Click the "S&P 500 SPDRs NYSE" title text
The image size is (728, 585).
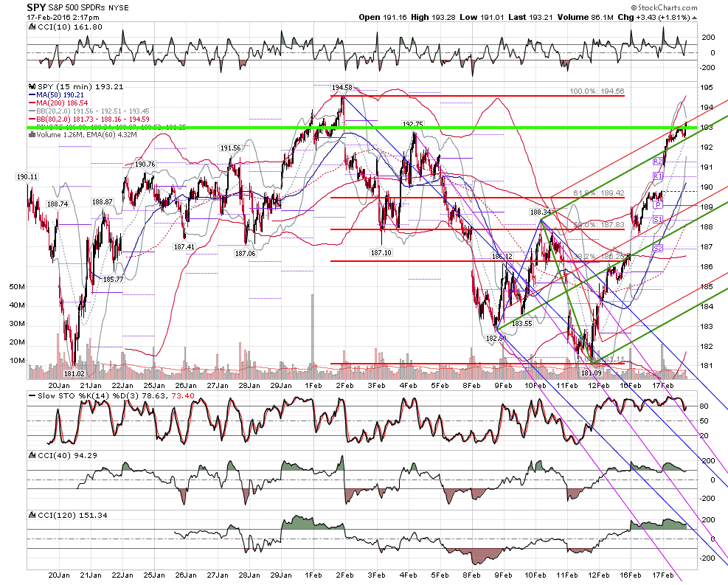pyautogui.click(x=89, y=8)
